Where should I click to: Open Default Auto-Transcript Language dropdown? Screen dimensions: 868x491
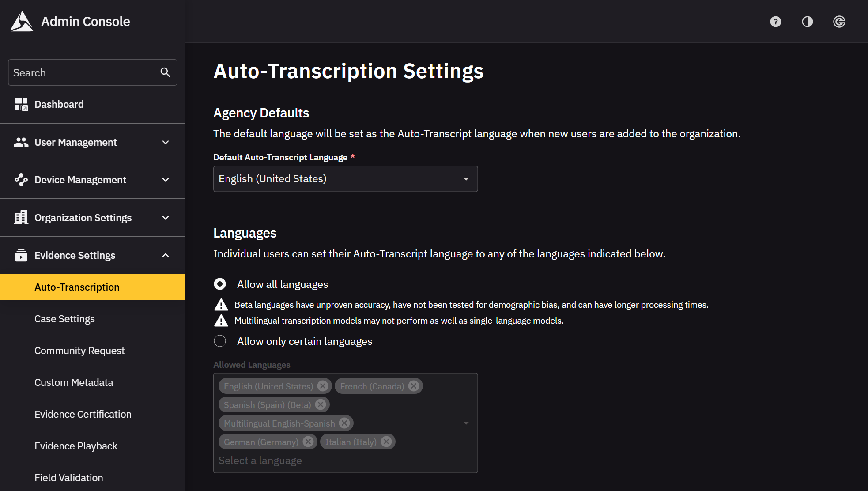point(345,179)
